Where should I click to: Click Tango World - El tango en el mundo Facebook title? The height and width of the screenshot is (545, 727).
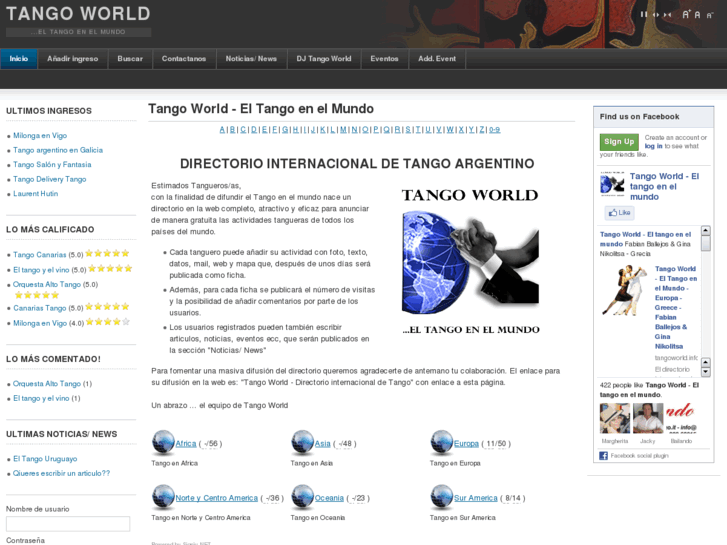click(x=664, y=186)
